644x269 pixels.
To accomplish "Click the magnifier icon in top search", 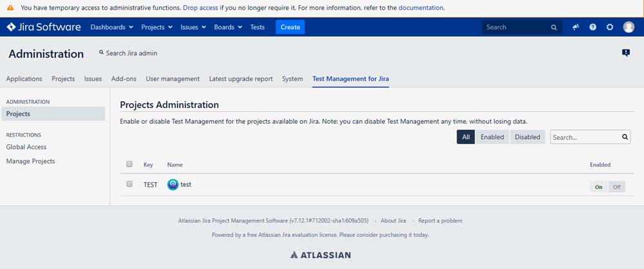I will [x=554, y=28].
